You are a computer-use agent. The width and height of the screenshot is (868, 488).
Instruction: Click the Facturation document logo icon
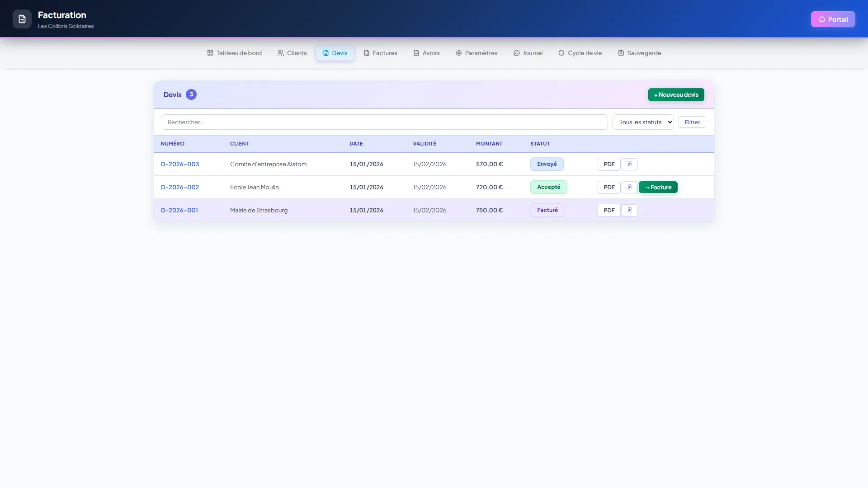coord(22,19)
